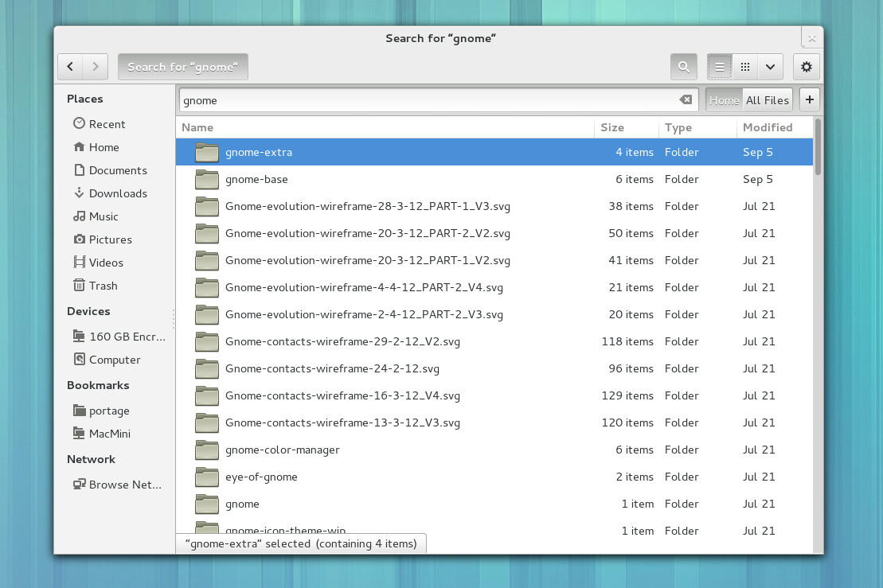Sort by Name column header
Screen dimensions: 883x588
[x=385, y=127]
